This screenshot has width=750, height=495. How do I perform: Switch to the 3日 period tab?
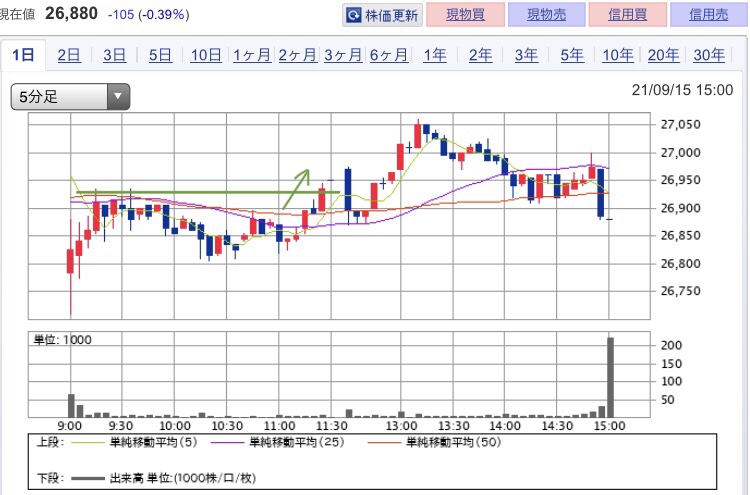[114, 55]
